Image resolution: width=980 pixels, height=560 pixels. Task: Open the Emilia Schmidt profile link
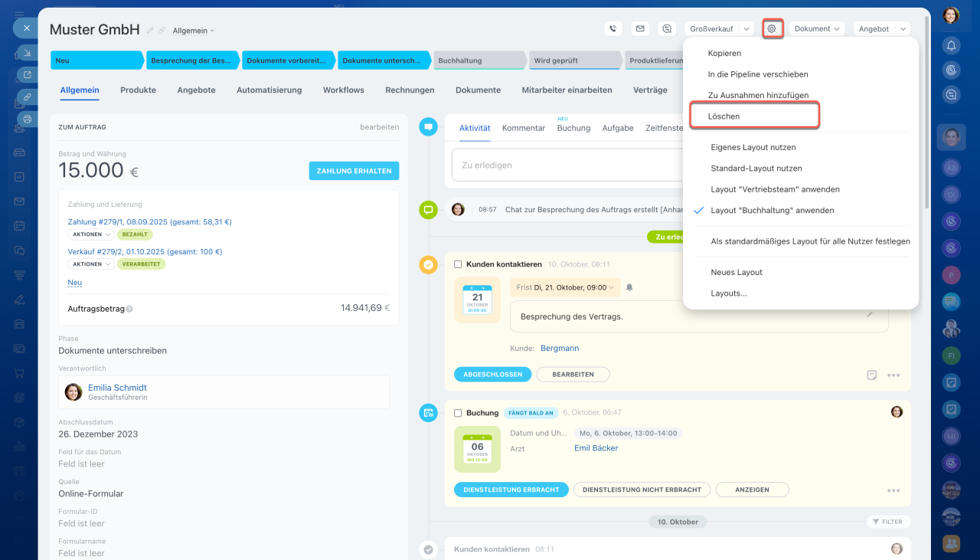(117, 388)
